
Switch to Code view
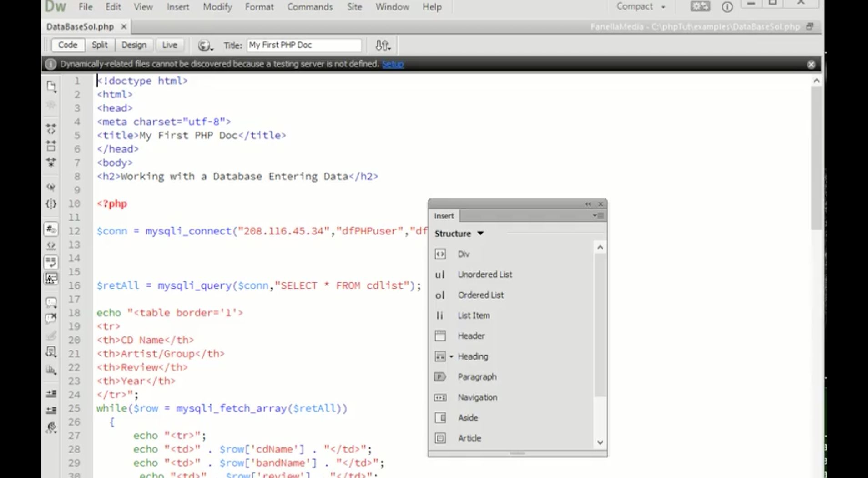point(67,45)
